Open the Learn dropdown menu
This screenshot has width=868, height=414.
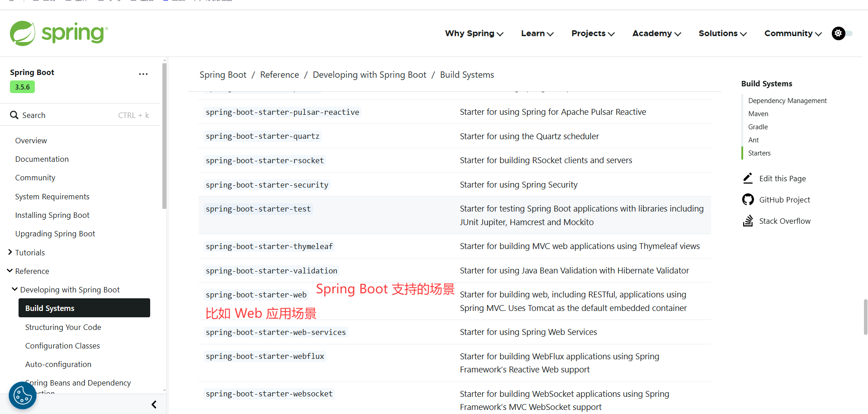tap(537, 33)
